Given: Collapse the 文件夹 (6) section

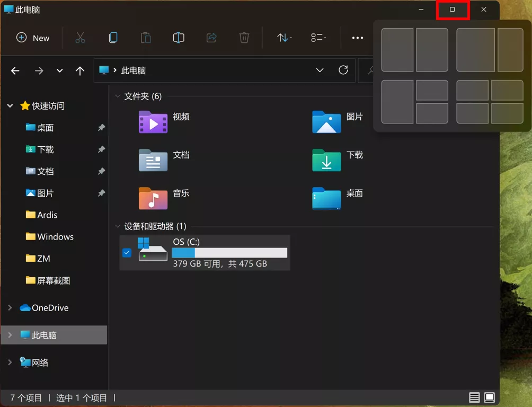Looking at the screenshot, I should pos(118,96).
